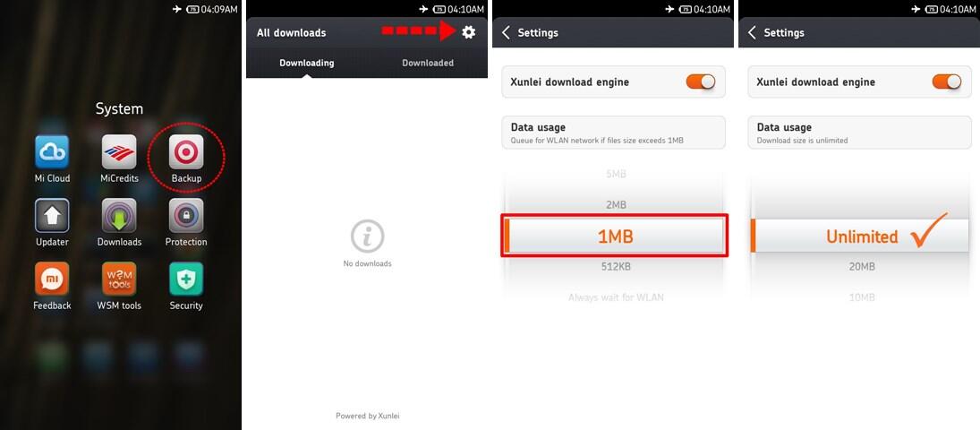Tap the No downloads info icon
The width and height of the screenshot is (980, 430).
368,236
